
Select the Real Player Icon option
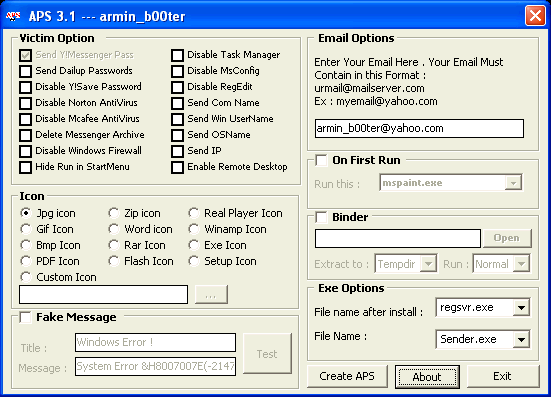(x=194, y=213)
